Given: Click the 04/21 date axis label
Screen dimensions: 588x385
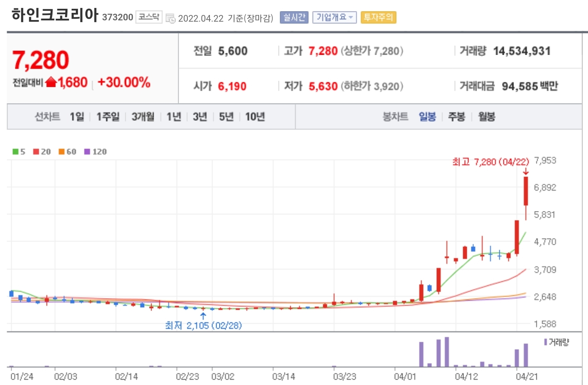Looking at the screenshot, I should pos(527,377).
